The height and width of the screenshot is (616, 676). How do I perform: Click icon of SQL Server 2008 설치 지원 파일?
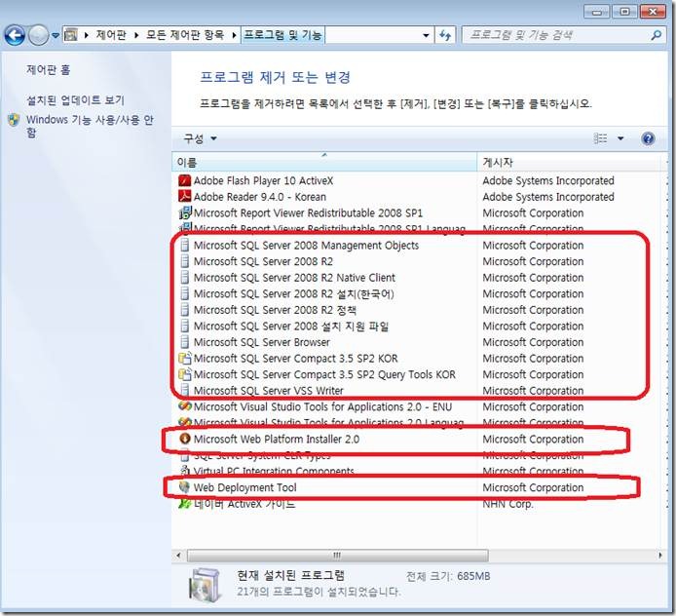coord(184,326)
